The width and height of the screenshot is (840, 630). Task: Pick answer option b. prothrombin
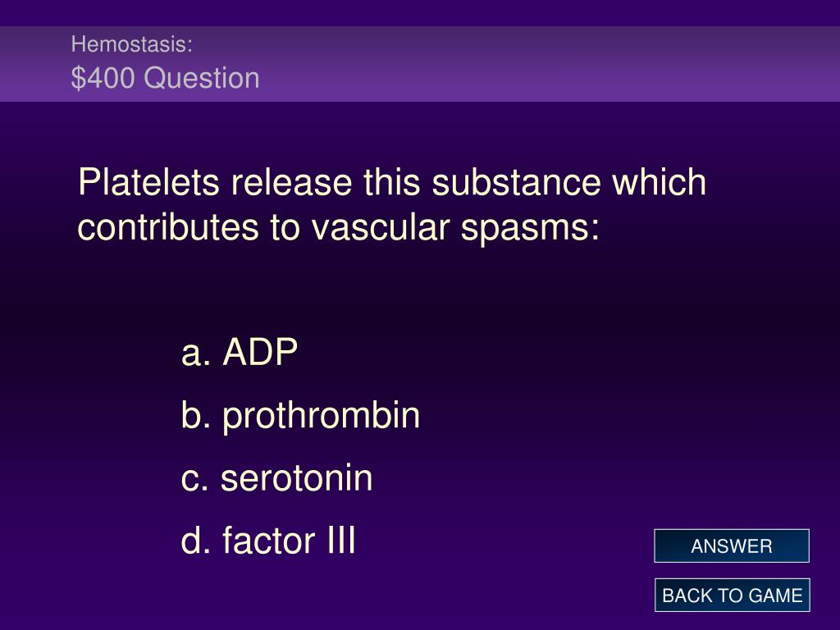click(300, 416)
